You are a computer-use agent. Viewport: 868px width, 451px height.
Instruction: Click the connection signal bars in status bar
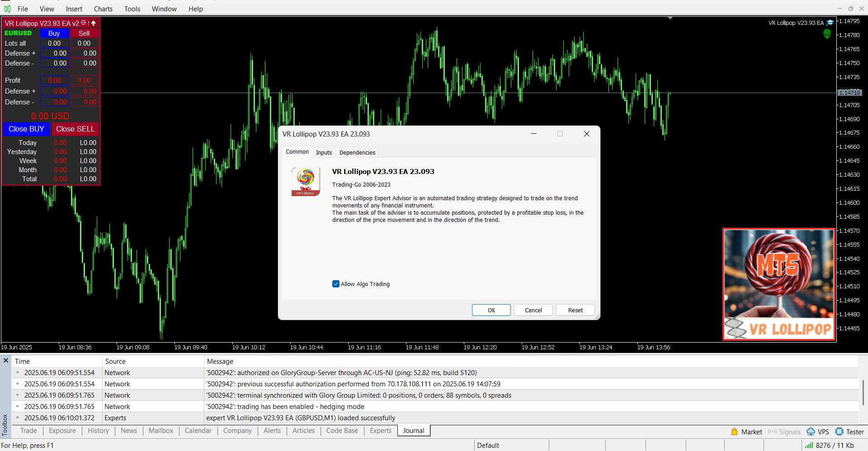(808, 445)
